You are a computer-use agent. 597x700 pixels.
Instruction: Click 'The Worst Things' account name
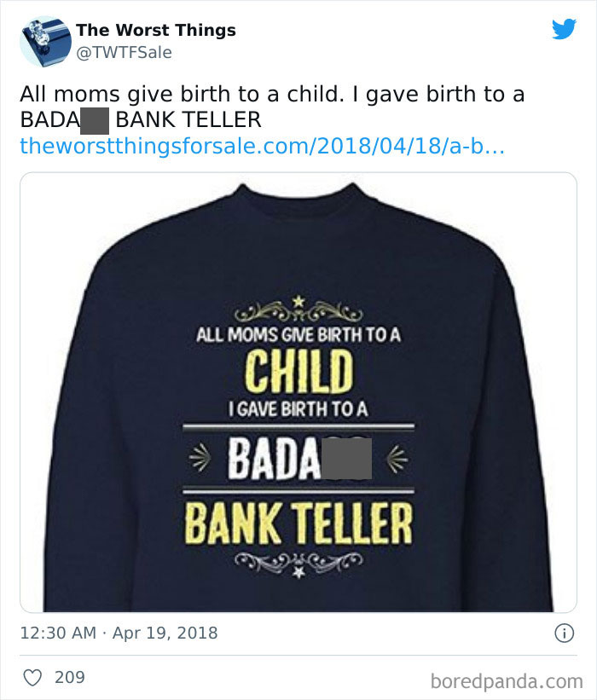click(155, 29)
